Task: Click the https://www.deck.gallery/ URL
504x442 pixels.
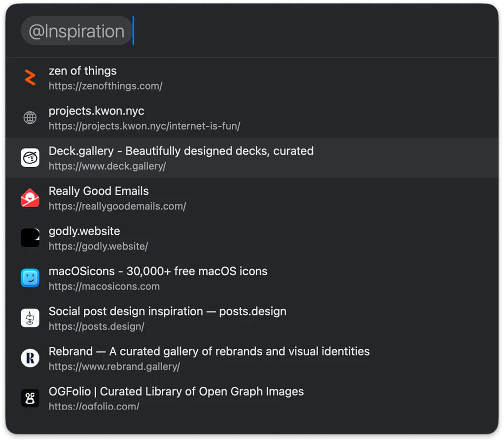Action: (108, 166)
